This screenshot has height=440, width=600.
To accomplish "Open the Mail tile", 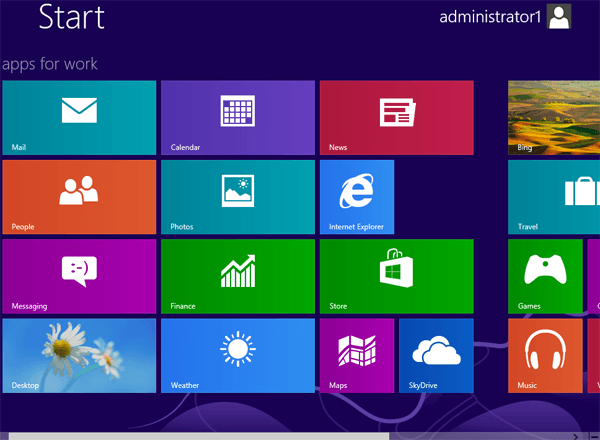I will pyautogui.click(x=79, y=117).
